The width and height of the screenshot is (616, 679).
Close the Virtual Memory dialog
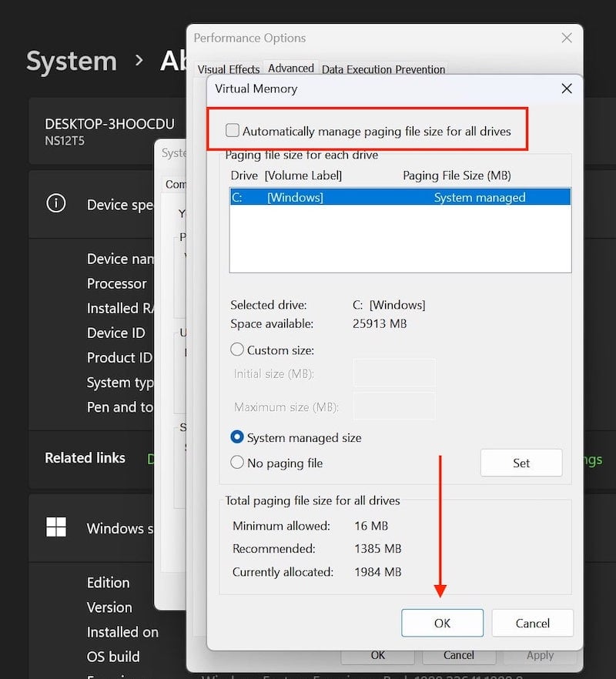(x=567, y=89)
